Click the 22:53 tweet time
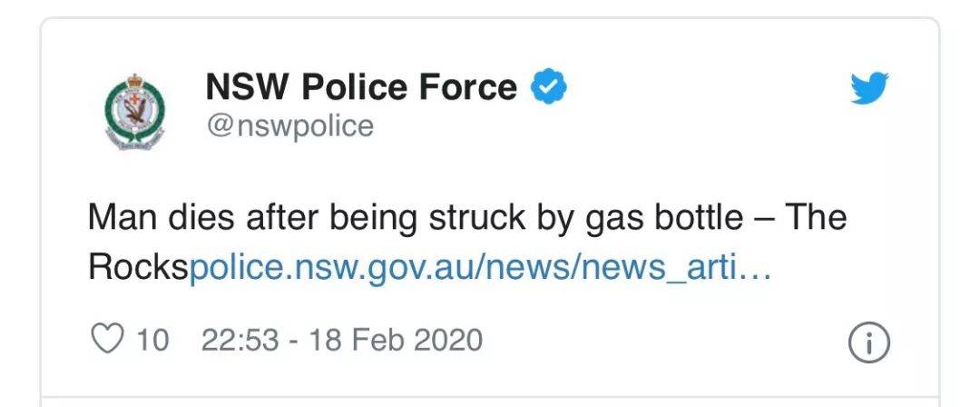Image resolution: width=980 pixels, height=407 pixels. [240, 340]
